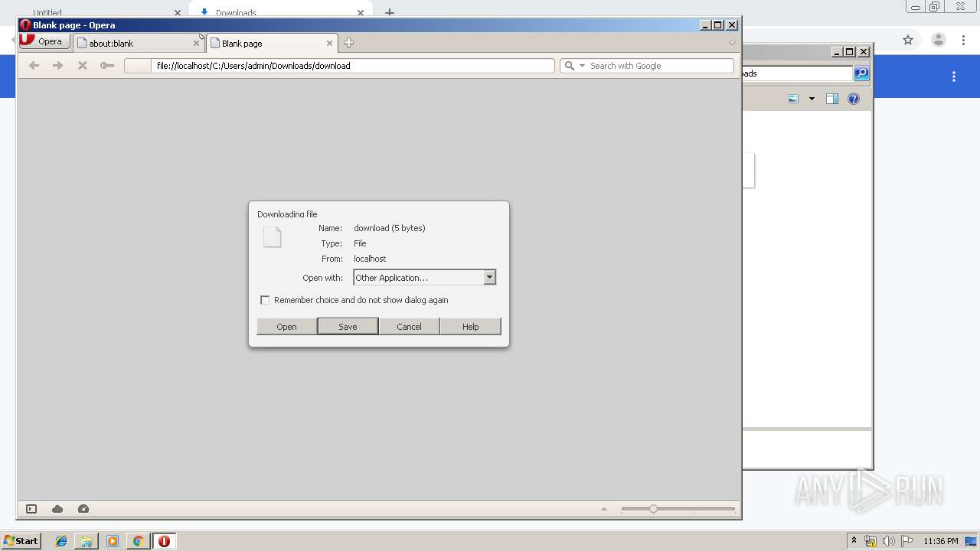Toggle Opera panels button in status bar
Image resolution: width=980 pixels, height=551 pixels.
coord(31,509)
